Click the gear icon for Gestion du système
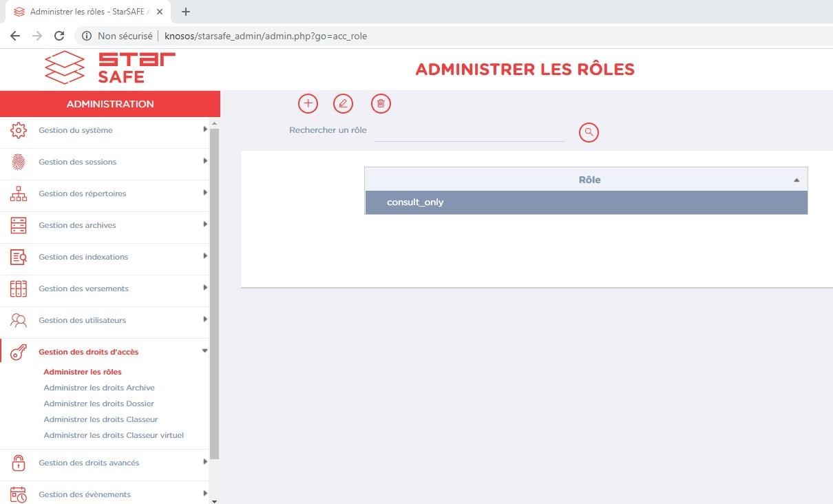833x504 pixels. pos(19,130)
